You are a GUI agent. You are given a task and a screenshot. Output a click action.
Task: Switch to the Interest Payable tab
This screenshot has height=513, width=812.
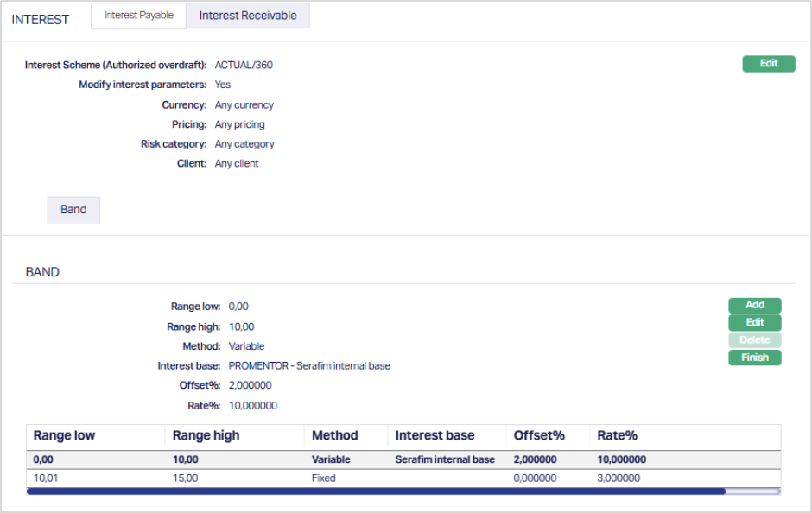(x=138, y=16)
